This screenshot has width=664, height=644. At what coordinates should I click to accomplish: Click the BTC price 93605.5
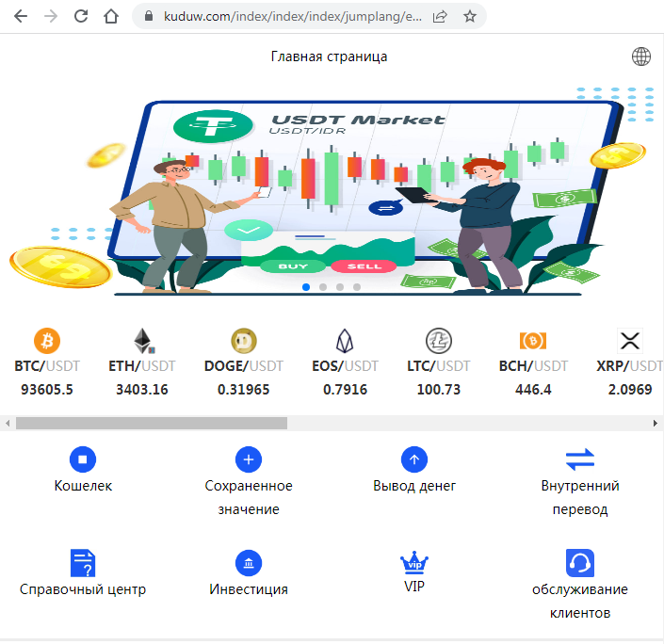(x=47, y=390)
